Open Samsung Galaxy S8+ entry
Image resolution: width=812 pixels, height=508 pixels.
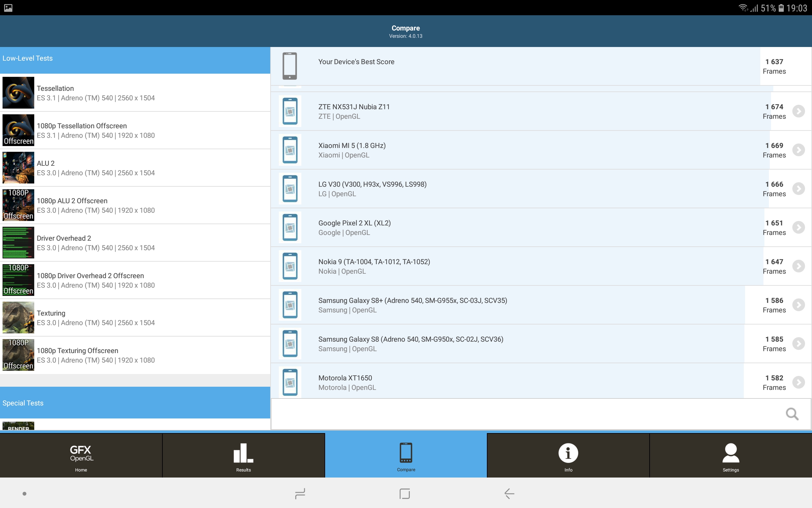pos(541,305)
